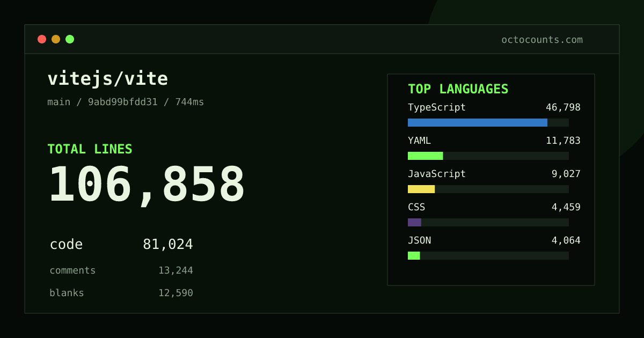644x338 pixels.
Task: Click the 'comments' row label
Action: (x=72, y=270)
